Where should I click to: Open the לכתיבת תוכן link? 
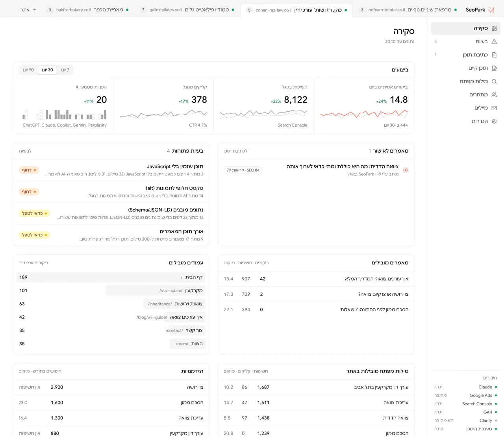235,151
